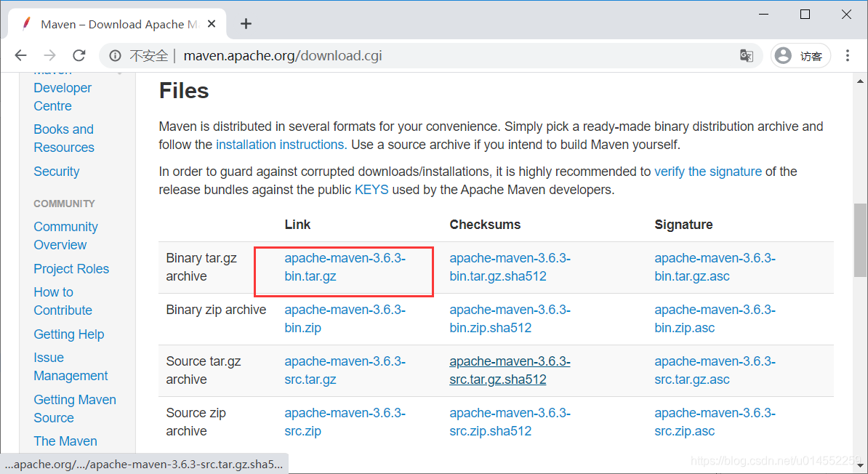Open Getting Help link
868x474 pixels.
click(68, 334)
